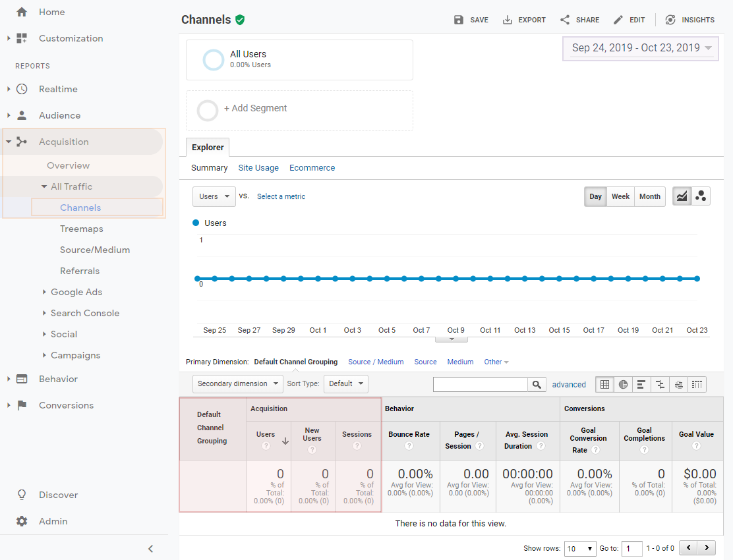The width and height of the screenshot is (733, 560).
Task: Select Term cloud view icon
Action: click(x=679, y=384)
